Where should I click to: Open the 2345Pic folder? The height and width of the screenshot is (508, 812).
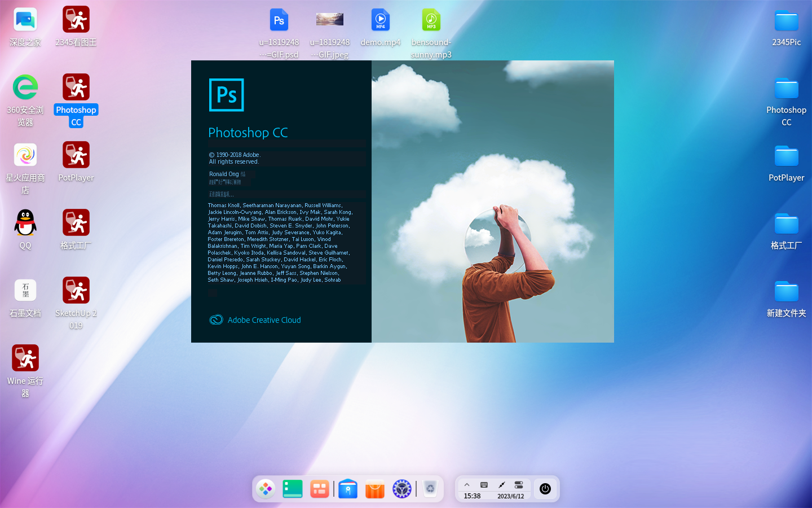(x=786, y=21)
